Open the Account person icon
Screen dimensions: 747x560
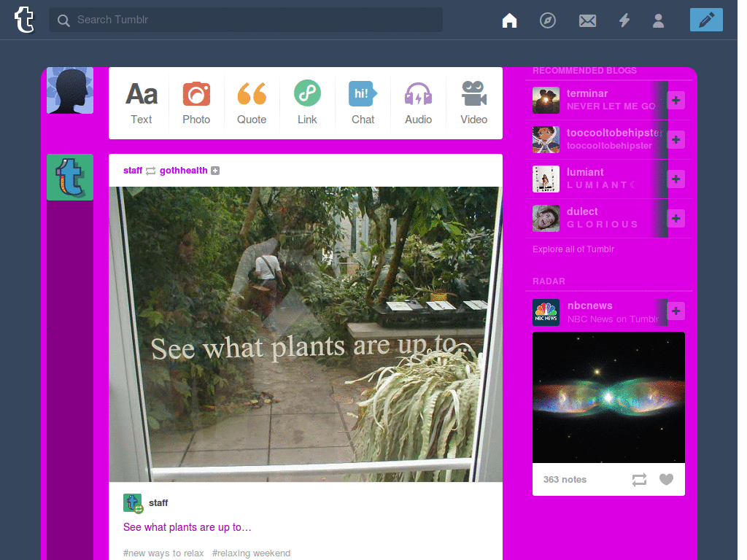tap(659, 20)
